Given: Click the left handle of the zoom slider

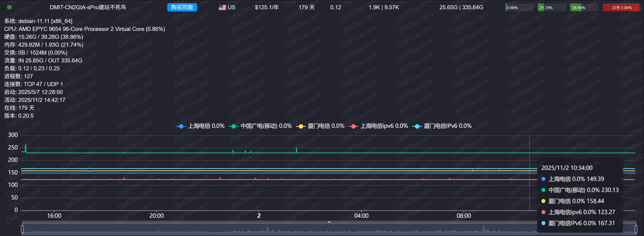Looking at the screenshot, I should 22,229.
